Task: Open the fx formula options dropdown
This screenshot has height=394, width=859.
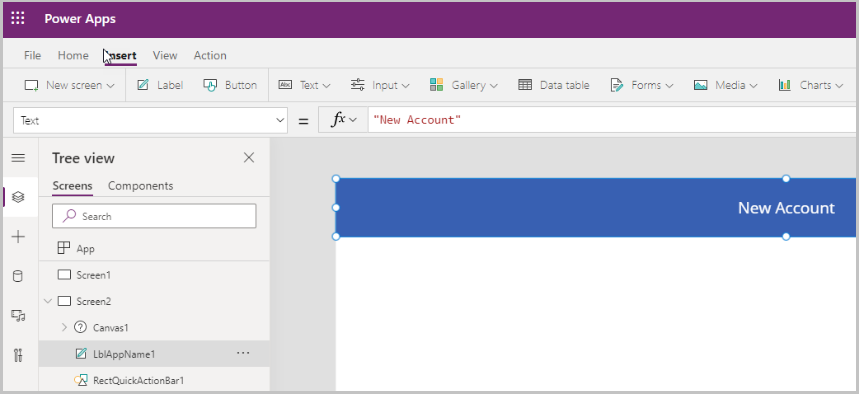Action: pyautogui.click(x=343, y=120)
